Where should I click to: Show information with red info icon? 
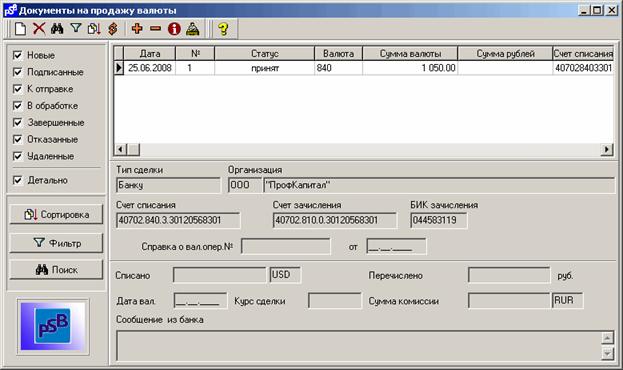tap(174, 29)
